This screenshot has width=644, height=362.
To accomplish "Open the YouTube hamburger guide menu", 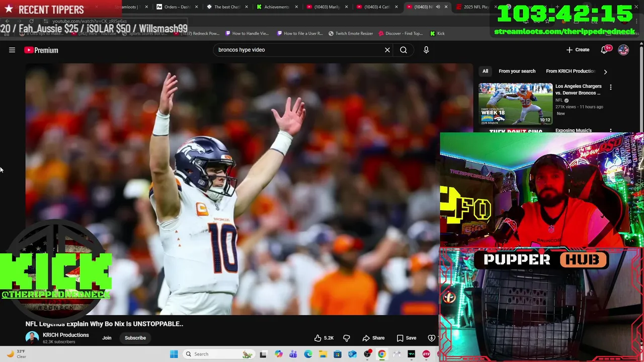I will [12, 50].
